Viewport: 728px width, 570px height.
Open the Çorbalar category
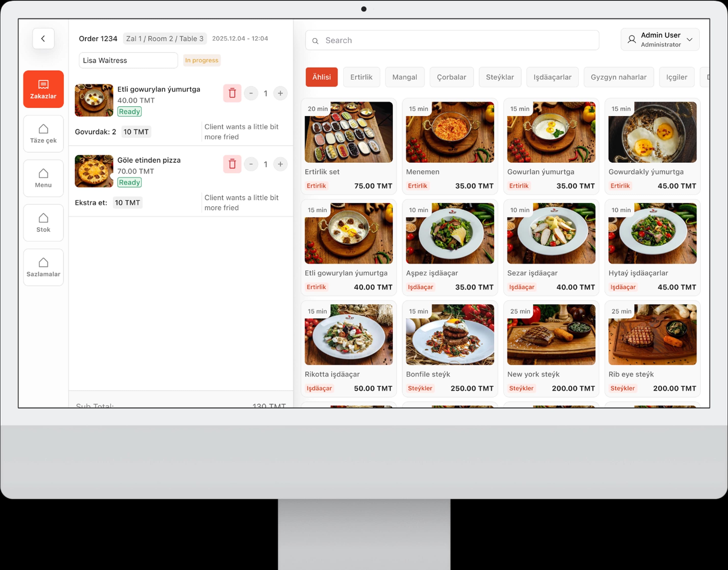coord(452,77)
